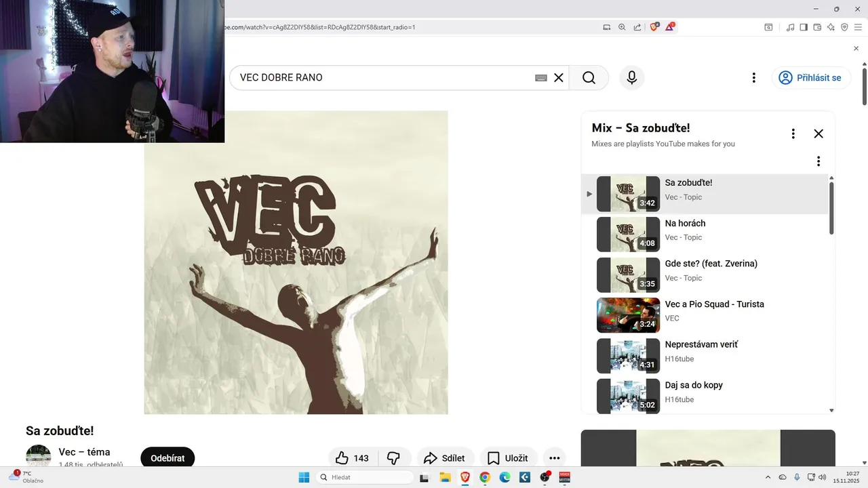868x488 pixels.
Task: Close the notification bar X below toolbar
Action: click(856, 49)
